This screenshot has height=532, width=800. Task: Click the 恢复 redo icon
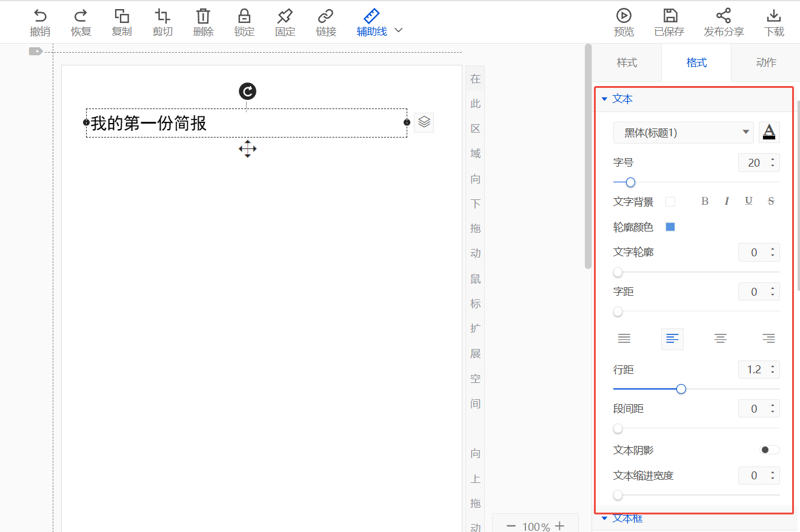click(x=81, y=16)
